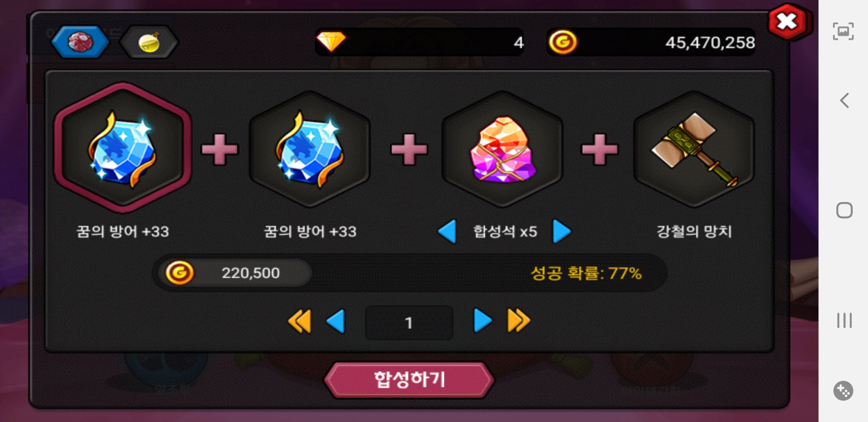Jump to maximum with double right arrows
This screenshot has height=422, width=868.
[519, 321]
